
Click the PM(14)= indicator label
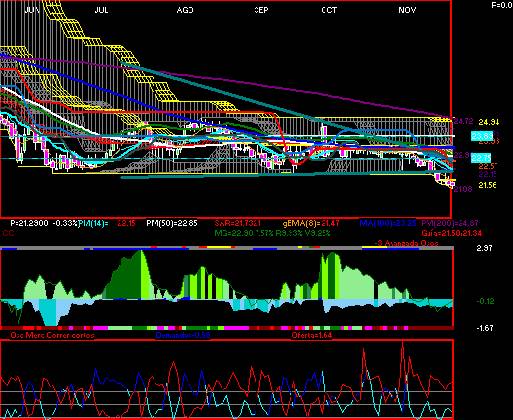point(93,223)
